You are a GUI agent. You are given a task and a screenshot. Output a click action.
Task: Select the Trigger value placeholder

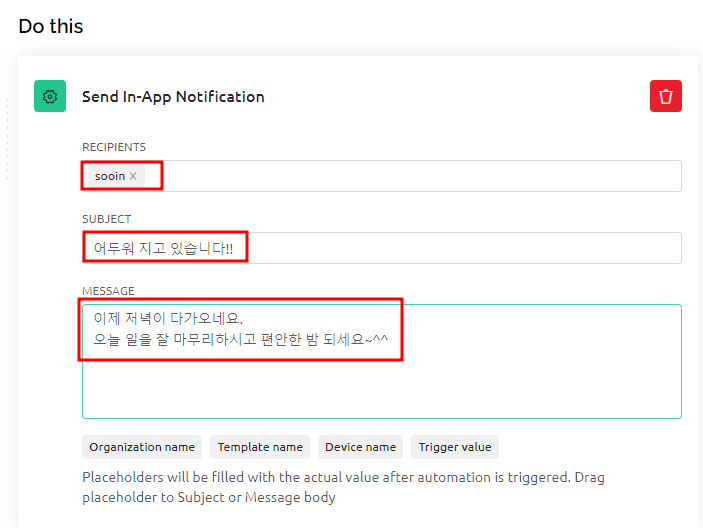point(455,447)
